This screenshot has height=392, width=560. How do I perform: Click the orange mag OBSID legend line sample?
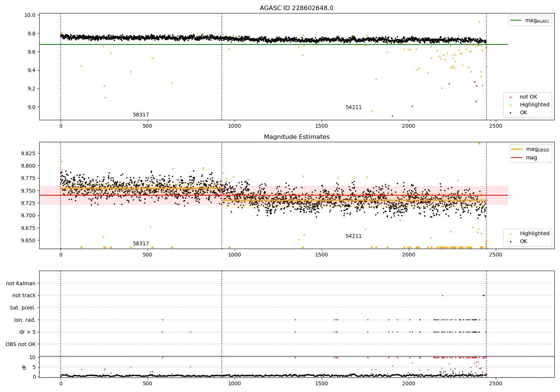click(517, 149)
